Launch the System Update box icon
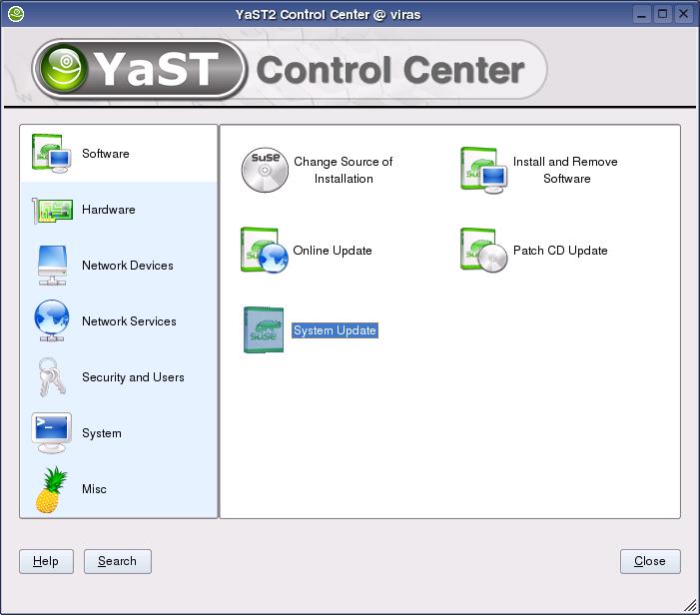 [x=264, y=329]
